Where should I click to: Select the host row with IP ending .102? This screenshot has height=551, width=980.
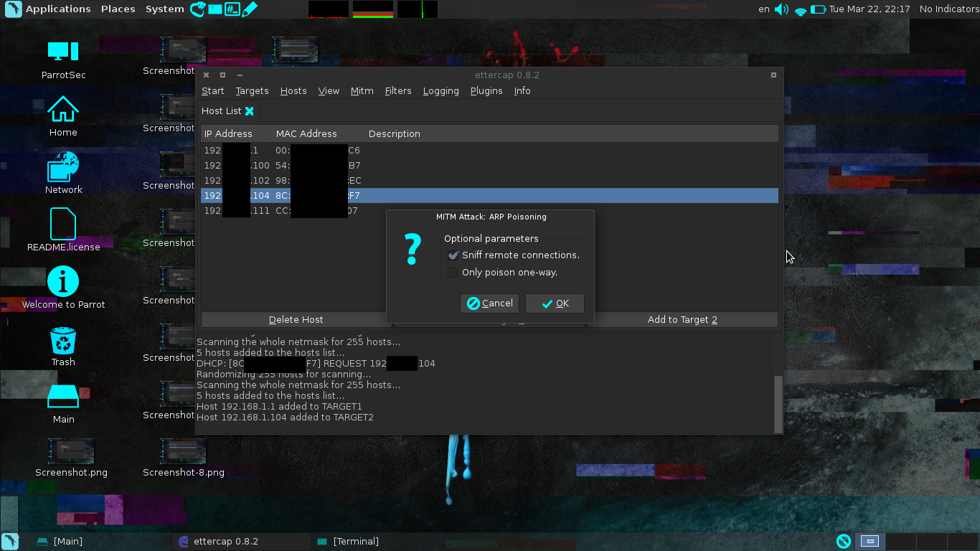tap(489, 181)
